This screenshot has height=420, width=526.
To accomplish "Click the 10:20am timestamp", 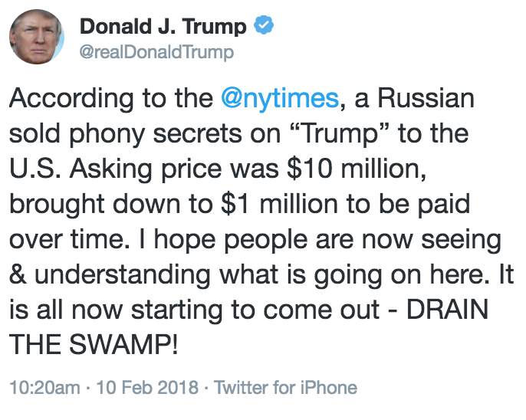I will pos(44,387).
